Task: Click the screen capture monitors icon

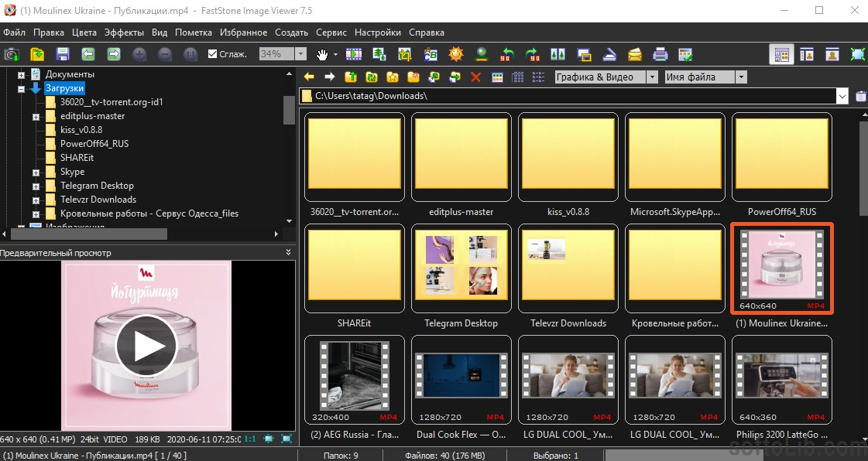Action: click(x=584, y=54)
